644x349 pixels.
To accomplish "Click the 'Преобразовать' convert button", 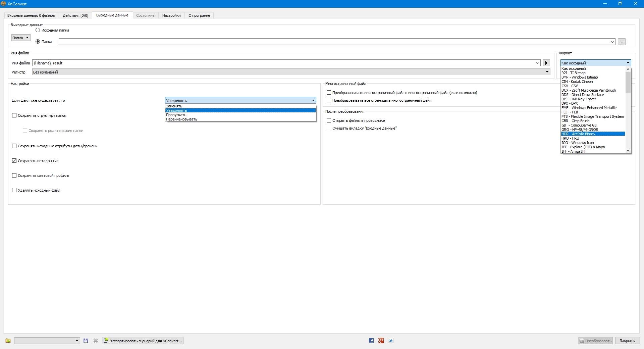I will click(595, 341).
